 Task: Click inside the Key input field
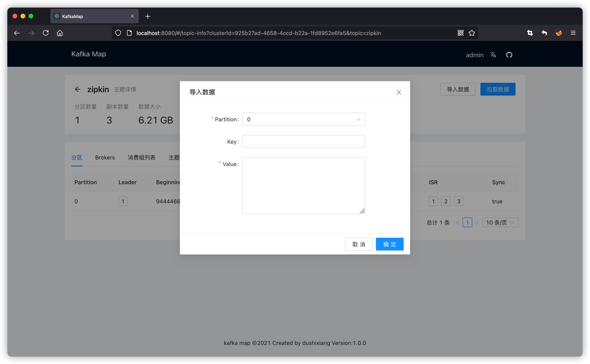click(x=303, y=141)
